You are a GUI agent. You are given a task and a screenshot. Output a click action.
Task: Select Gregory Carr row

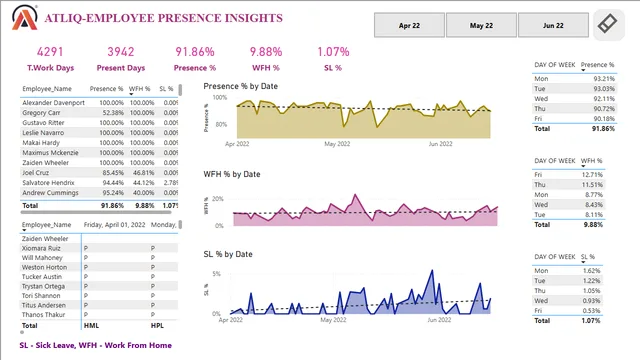click(x=99, y=113)
